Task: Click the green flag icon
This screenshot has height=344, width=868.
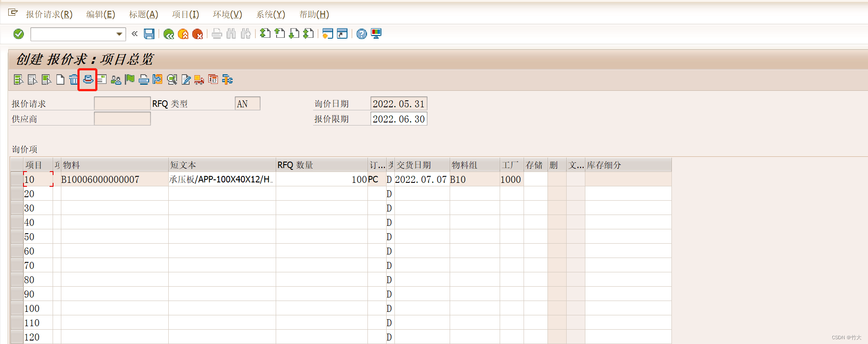Action: (130, 79)
